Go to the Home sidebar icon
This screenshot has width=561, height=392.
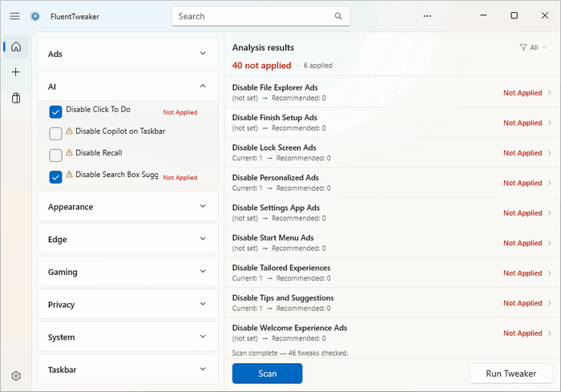(16, 46)
